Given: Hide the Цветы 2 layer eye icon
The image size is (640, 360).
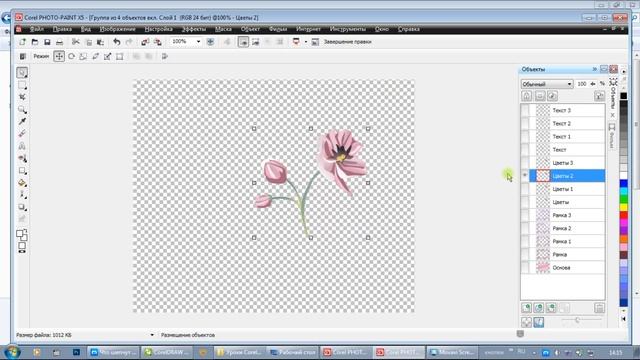Looking at the screenshot, I should click(525, 176).
